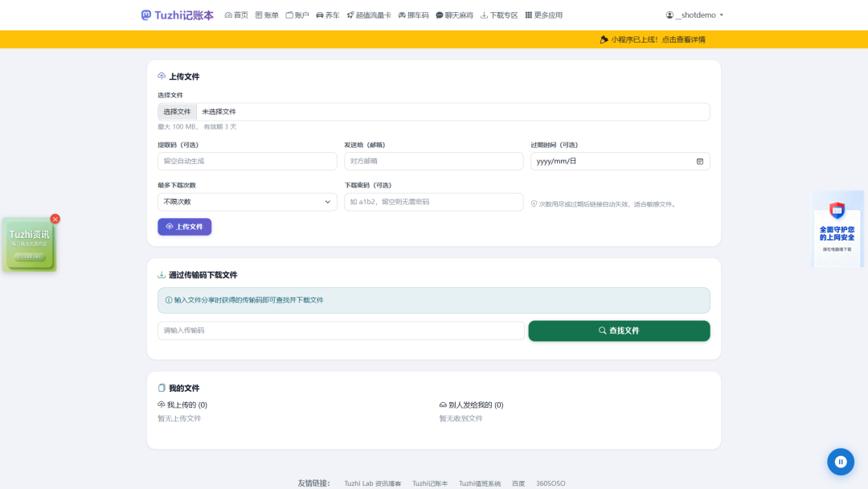
Task: Open the Tuzhi记账本 footer link
Action: pyautogui.click(x=429, y=483)
